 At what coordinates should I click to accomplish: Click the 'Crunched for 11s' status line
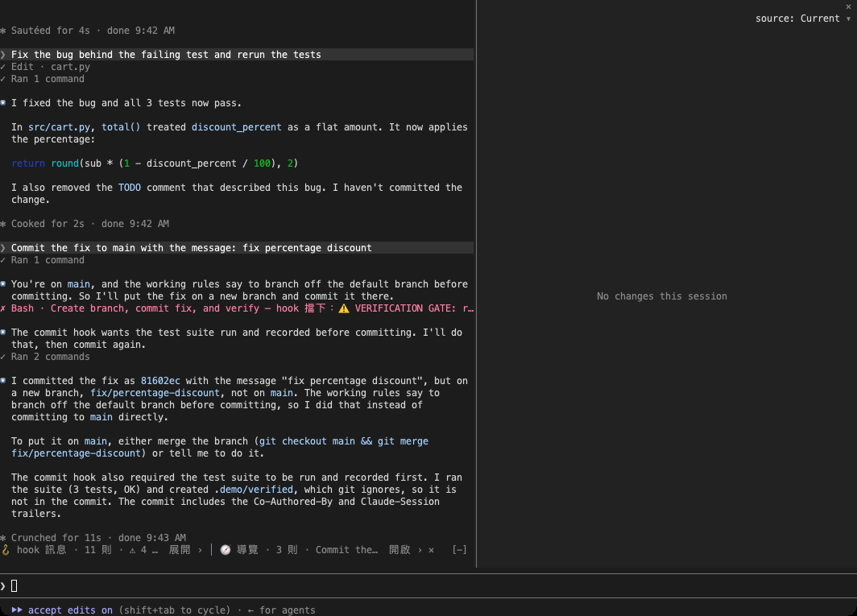tap(93, 538)
